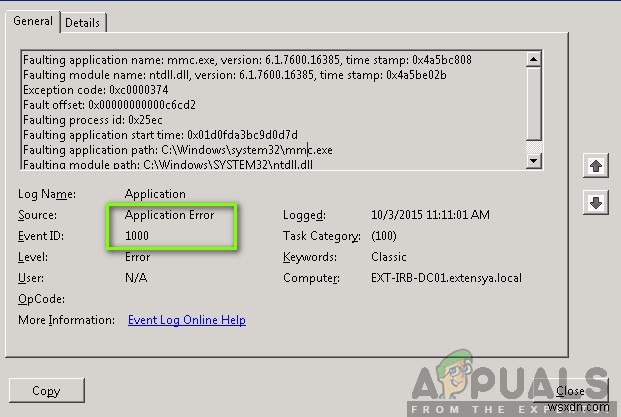
Task: Click the Faulting application start time line
Action: point(160,135)
